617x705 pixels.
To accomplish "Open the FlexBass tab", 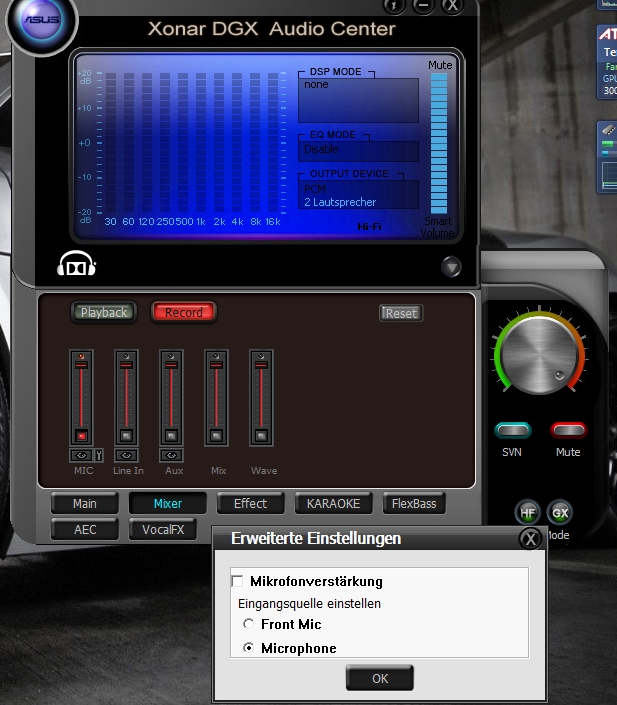I will click(414, 504).
